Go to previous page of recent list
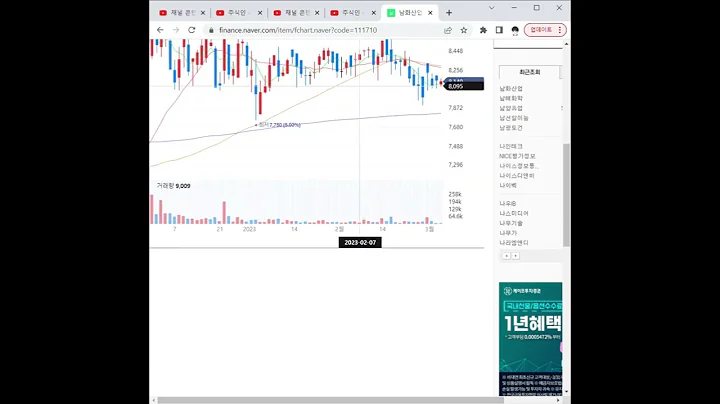The image size is (720, 404). click(506, 256)
